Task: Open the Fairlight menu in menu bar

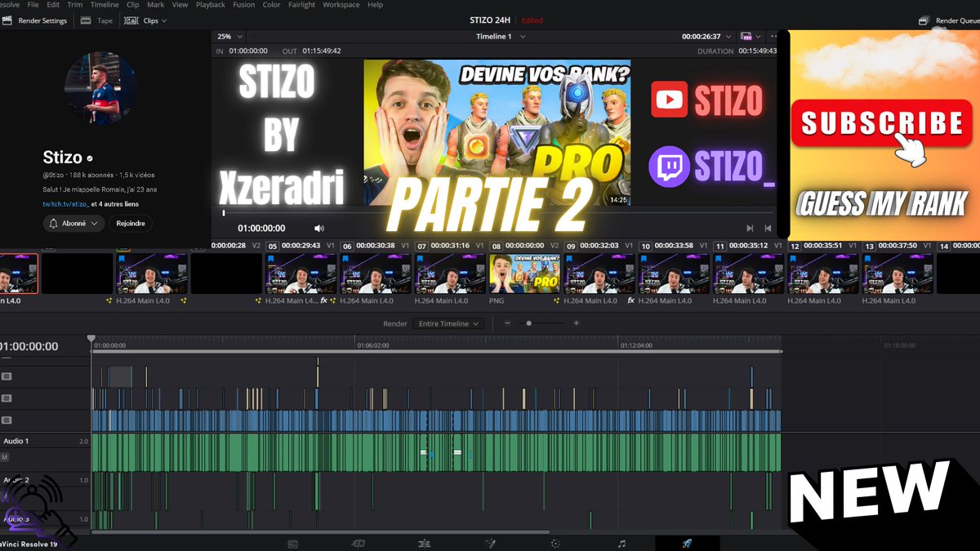Action: click(x=301, y=5)
